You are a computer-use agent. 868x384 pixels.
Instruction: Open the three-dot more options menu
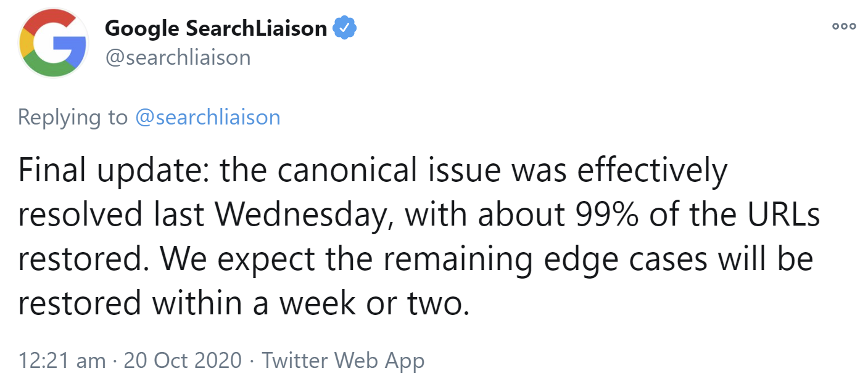pos(844,27)
